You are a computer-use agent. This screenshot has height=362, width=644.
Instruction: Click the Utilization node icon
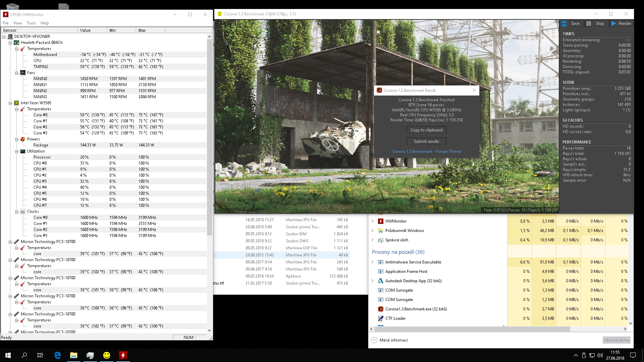[23, 151]
